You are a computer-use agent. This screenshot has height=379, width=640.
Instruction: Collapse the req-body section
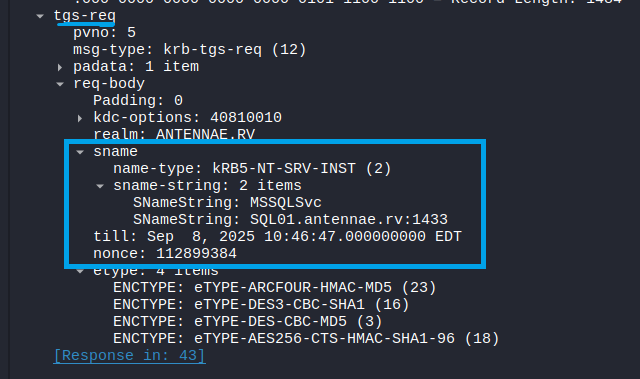pos(60,84)
